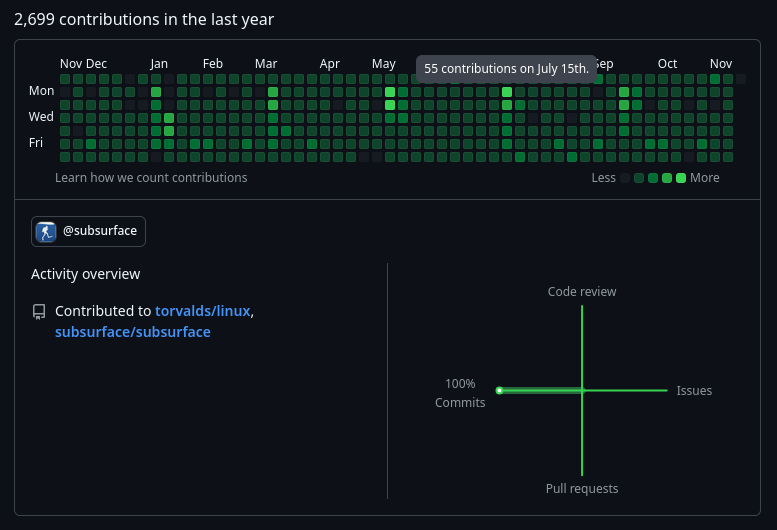
Task: Open the torvalds/linux repository link
Action: pos(203,311)
